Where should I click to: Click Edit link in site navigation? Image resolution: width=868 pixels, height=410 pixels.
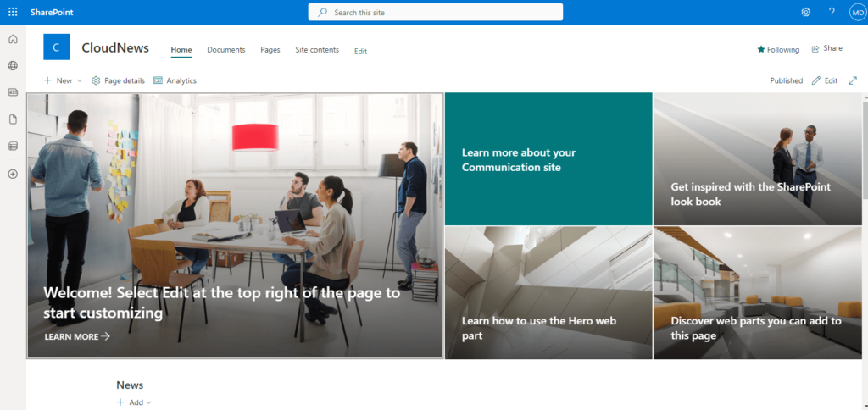(x=360, y=51)
